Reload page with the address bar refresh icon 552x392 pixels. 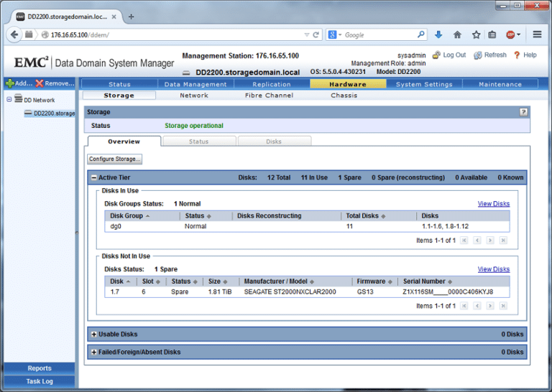click(x=316, y=34)
